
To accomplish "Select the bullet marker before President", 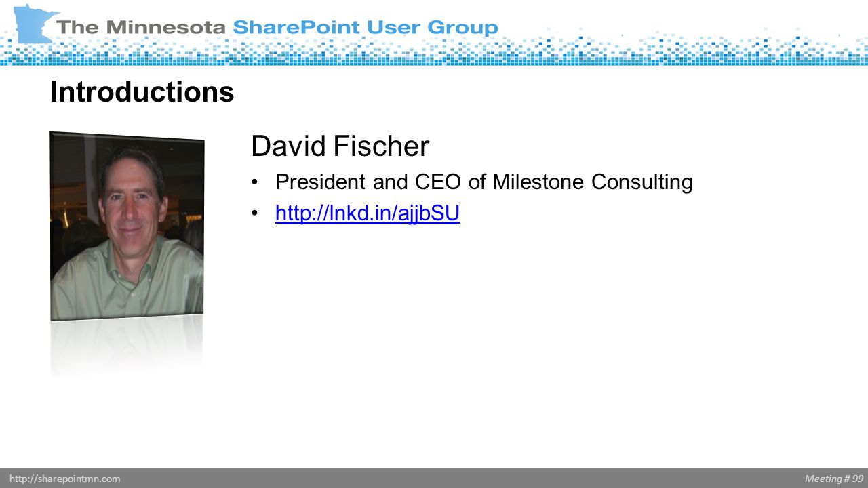I will pyautogui.click(x=255, y=182).
